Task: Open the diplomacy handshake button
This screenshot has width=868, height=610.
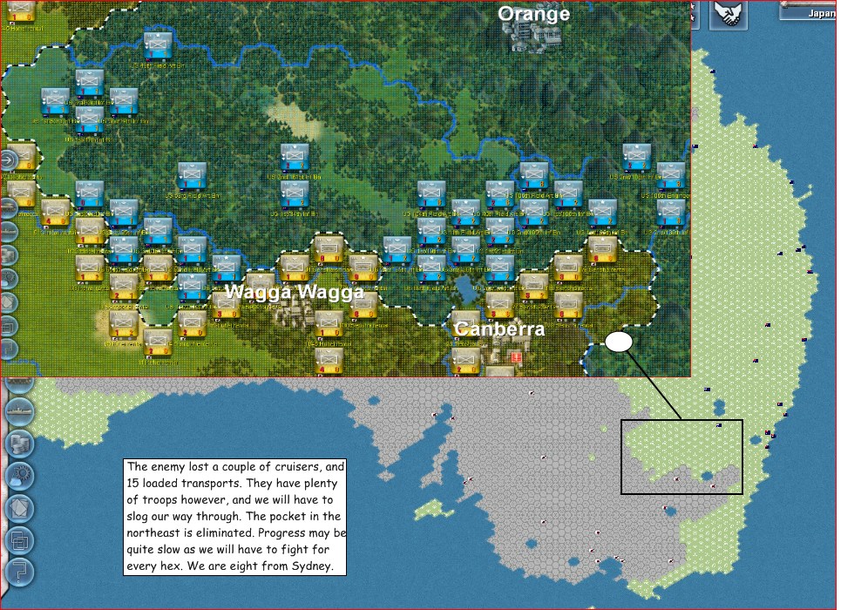Action: 728,14
